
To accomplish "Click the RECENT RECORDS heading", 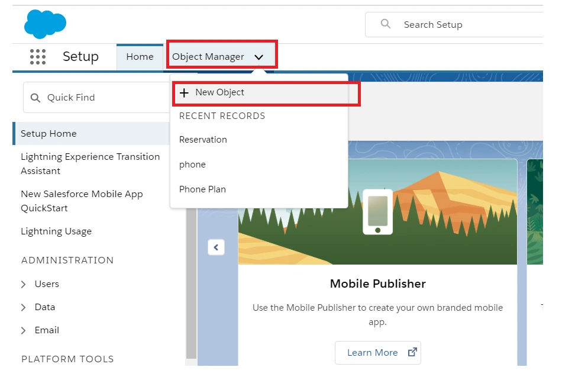I will click(x=222, y=116).
